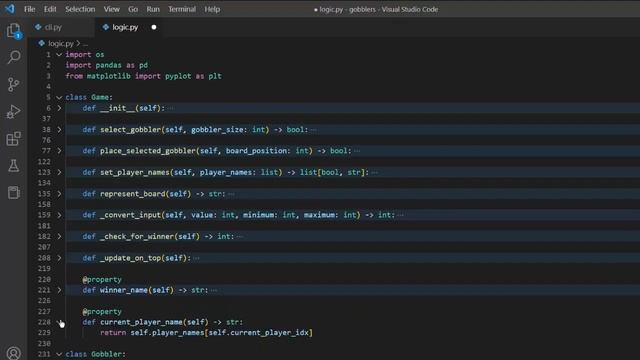Click 'import pandas as pd' text

pyautogui.click(x=107, y=65)
